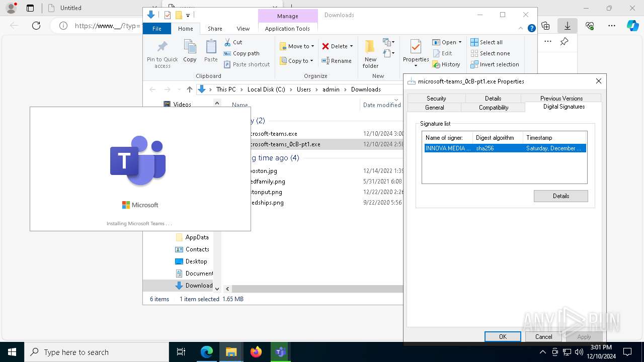Select the Application Tools tab

(287, 29)
